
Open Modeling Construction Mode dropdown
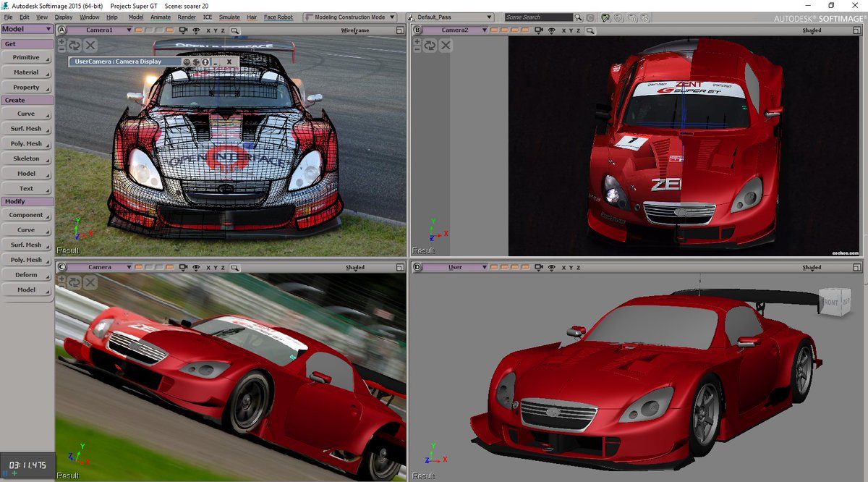point(350,17)
